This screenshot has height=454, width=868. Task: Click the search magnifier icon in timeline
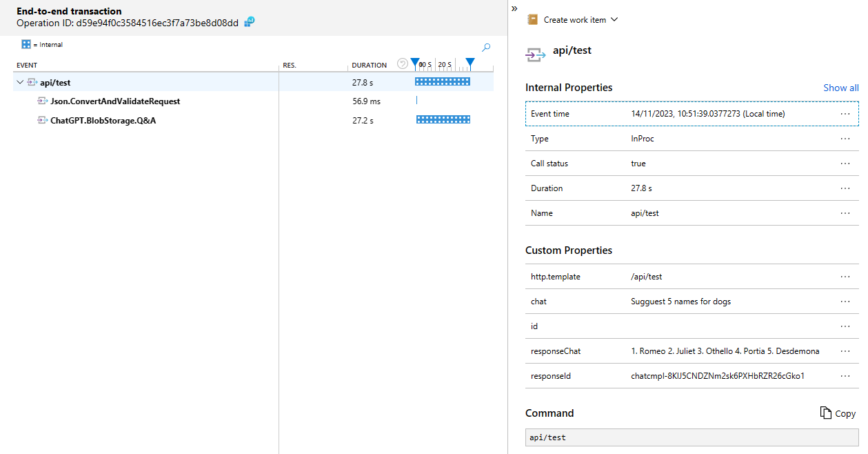486,48
